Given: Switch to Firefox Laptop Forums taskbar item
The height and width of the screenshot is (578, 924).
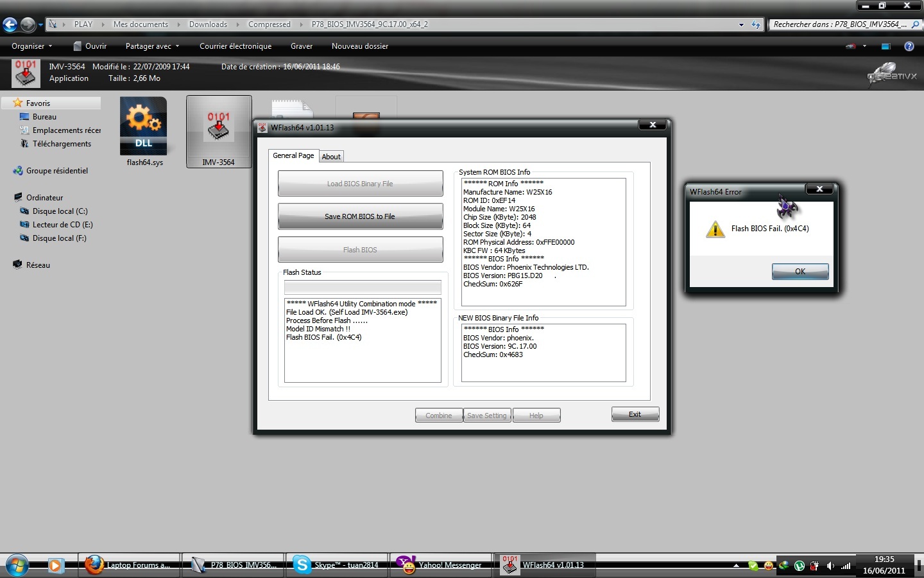Looking at the screenshot, I should point(129,565).
